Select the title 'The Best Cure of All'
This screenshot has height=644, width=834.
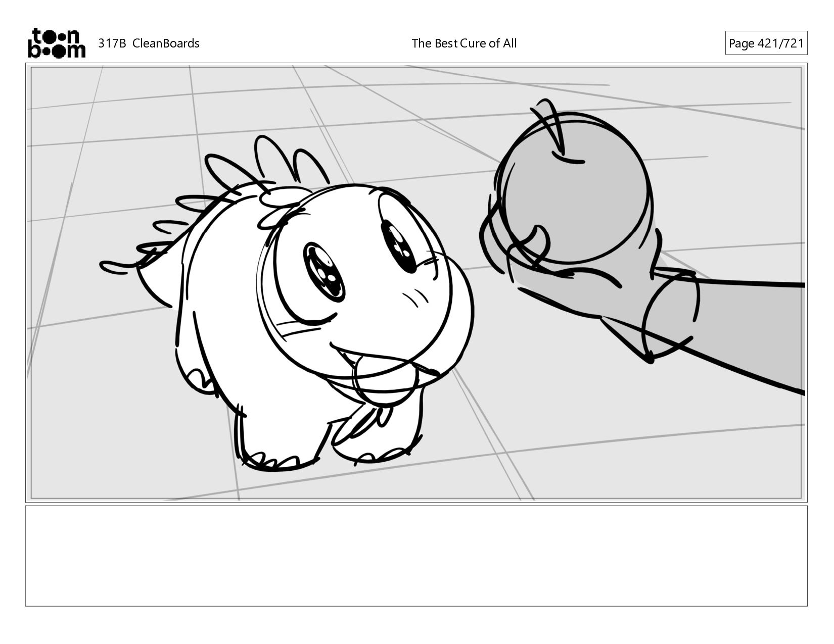[464, 43]
